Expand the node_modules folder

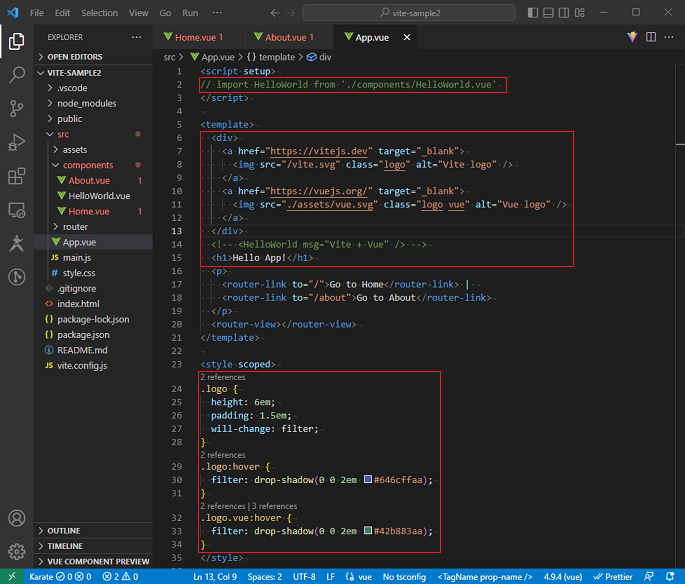[93, 104]
